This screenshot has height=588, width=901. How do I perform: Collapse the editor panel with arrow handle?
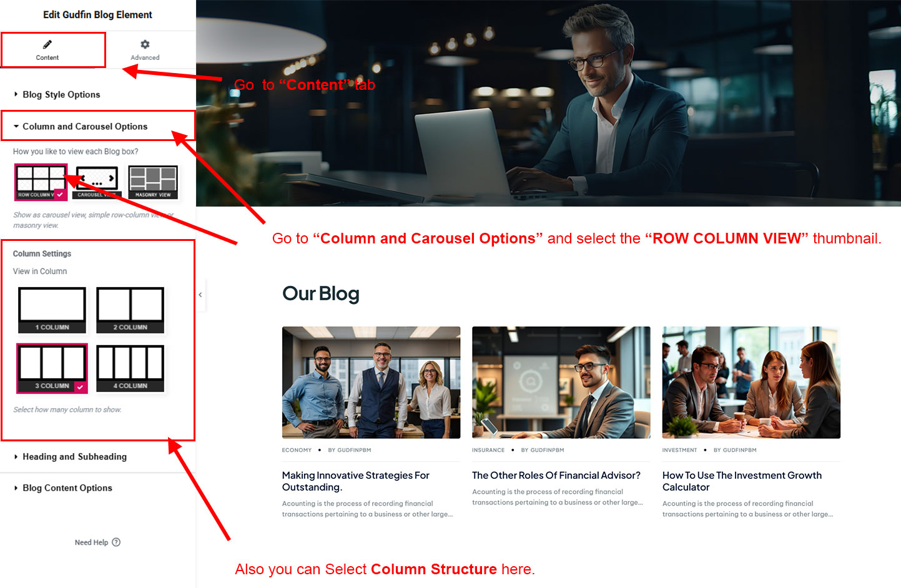coord(200,295)
